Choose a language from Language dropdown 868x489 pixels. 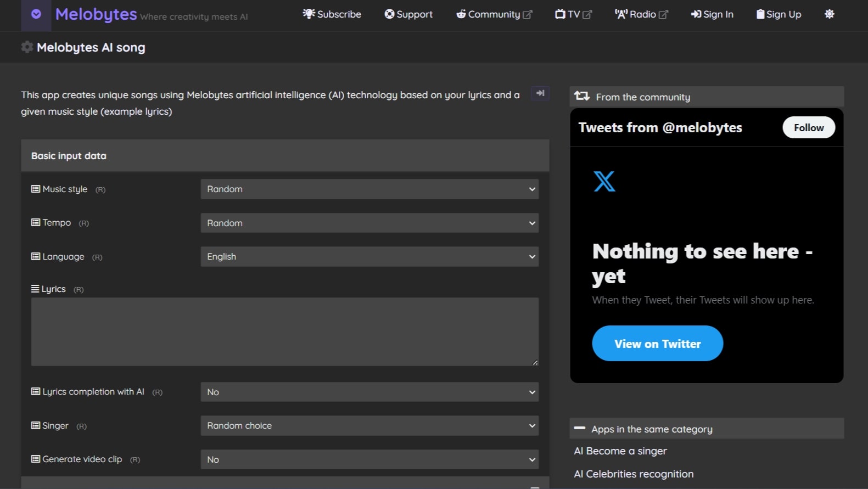click(369, 257)
